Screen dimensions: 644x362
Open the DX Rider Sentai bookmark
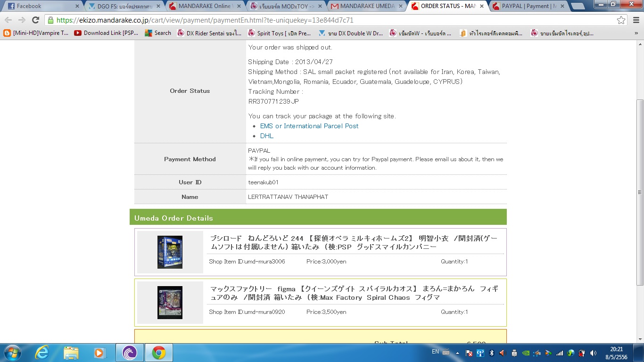[209, 33]
